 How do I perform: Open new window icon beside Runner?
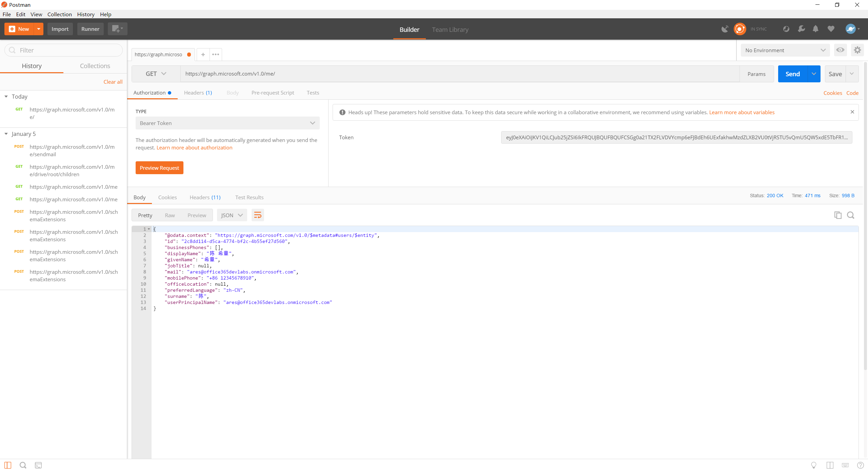coord(117,29)
